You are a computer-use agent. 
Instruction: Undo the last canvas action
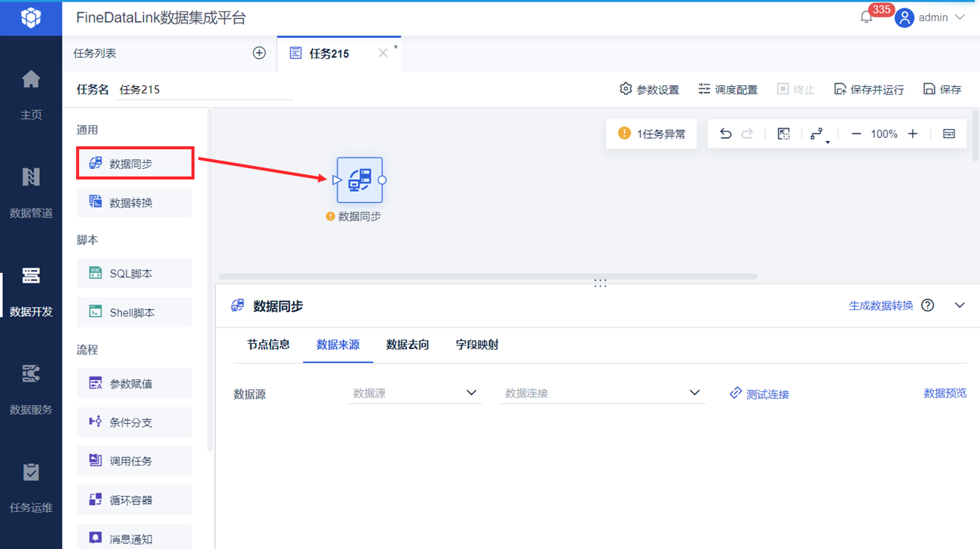pos(725,133)
